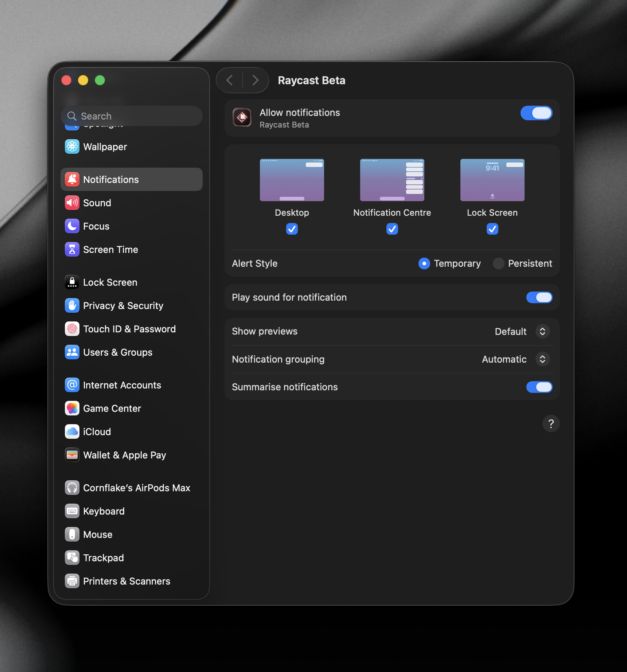Screen dimensions: 627x672
Task: Click 'Allow notifications' label text
Action: 300,113
